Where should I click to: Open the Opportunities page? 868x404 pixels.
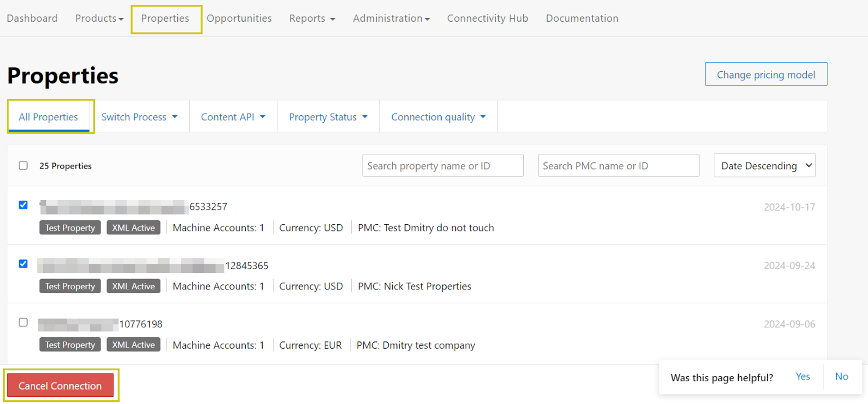[x=239, y=18]
